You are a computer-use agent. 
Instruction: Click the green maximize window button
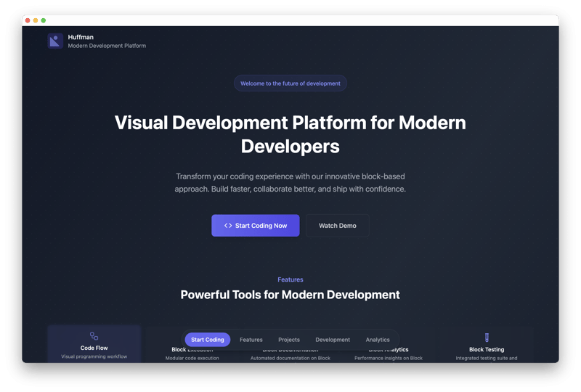(x=44, y=20)
